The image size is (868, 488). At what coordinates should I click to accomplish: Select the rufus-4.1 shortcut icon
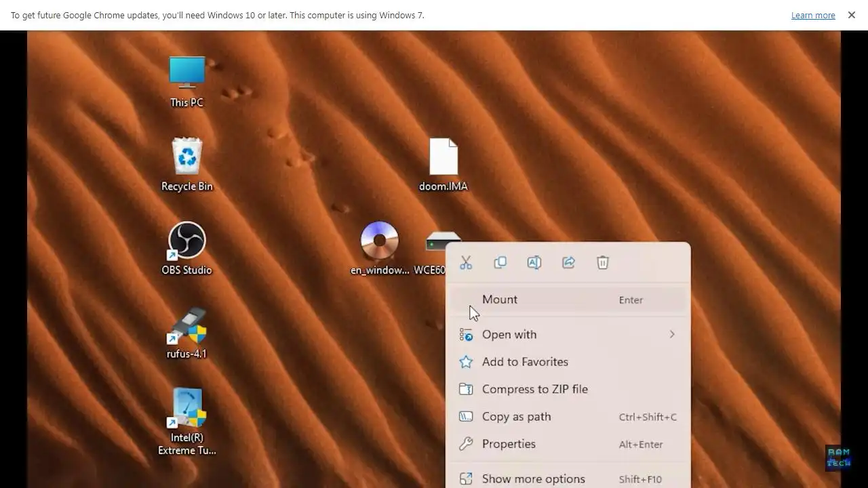tap(187, 325)
